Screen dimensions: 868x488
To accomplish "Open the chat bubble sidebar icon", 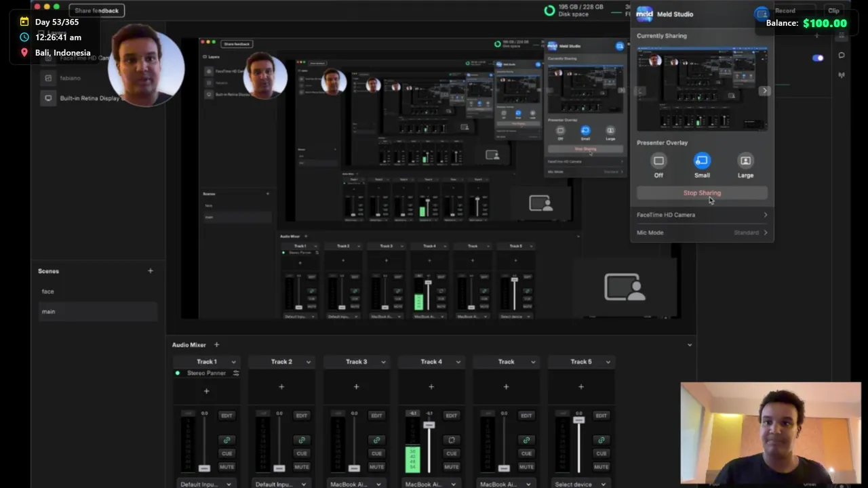I will pos(842,55).
